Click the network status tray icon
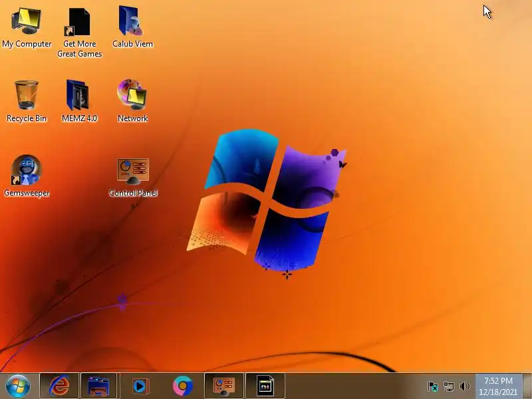Image resolution: width=532 pixels, height=399 pixels. [x=448, y=386]
